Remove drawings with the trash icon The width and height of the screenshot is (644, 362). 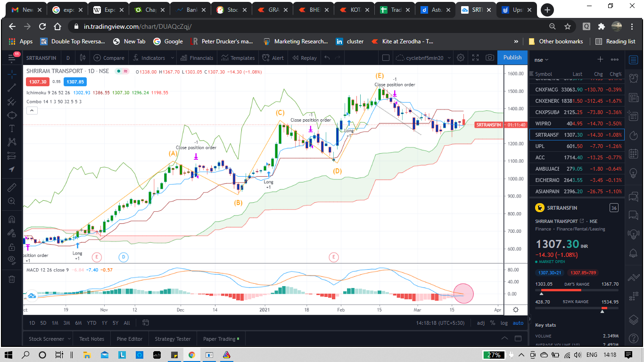[12, 279]
